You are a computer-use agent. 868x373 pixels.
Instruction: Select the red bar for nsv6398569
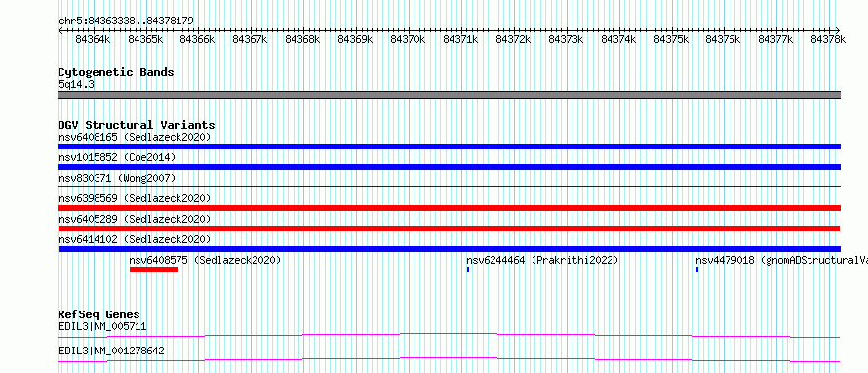click(449, 208)
